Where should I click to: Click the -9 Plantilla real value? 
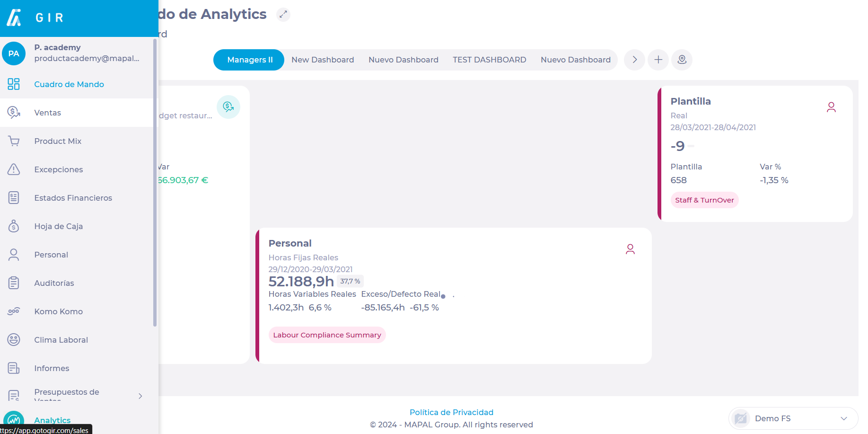tap(677, 146)
